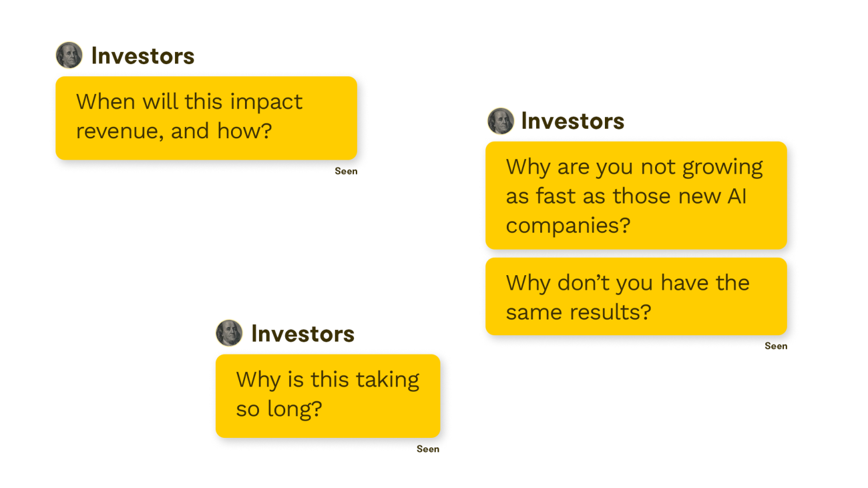The width and height of the screenshot is (868, 488).
Task: Click the word 'long?' in the bottom message
Action: tap(295, 409)
